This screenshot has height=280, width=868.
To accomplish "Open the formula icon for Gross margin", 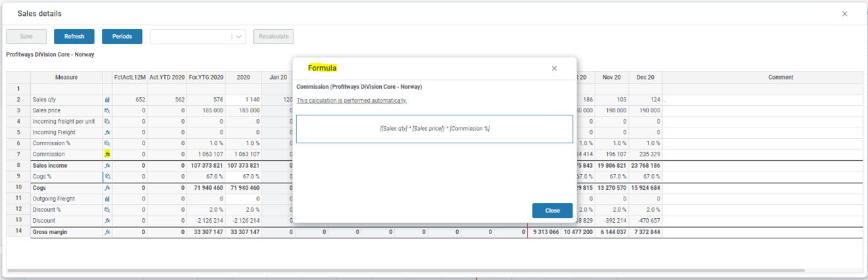I will 107,232.
